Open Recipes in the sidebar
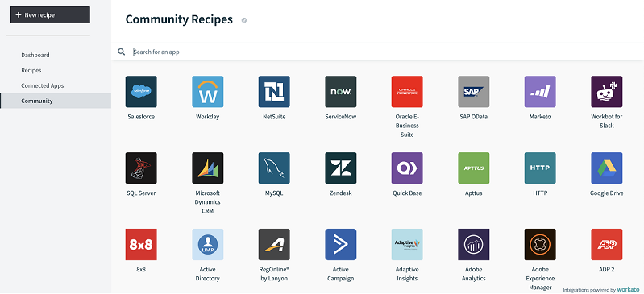This screenshot has height=294, width=644. [x=31, y=70]
